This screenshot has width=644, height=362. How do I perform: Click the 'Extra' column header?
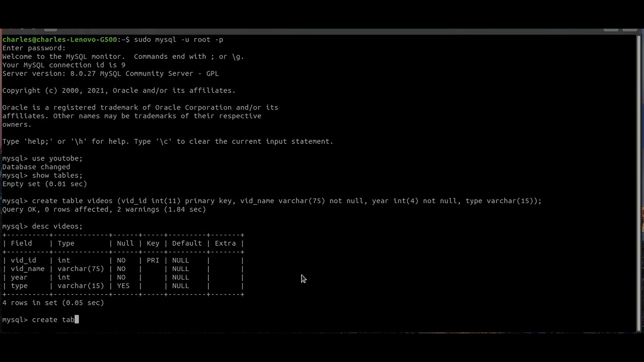coord(225,243)
